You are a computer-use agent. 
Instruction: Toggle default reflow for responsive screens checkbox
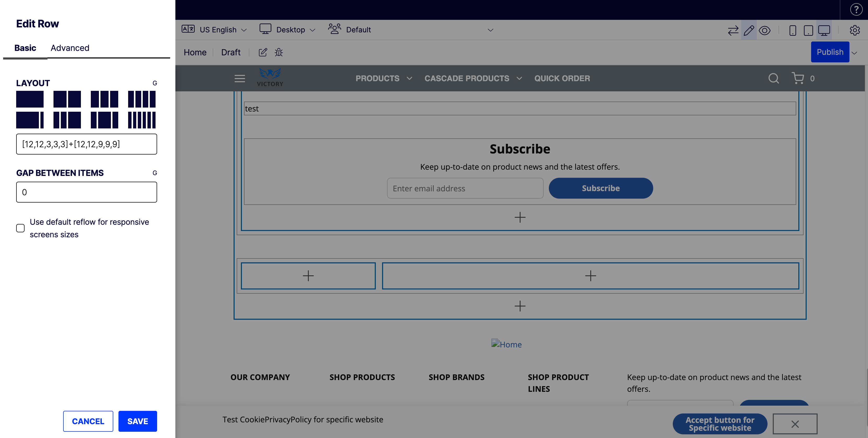point(20,228)
